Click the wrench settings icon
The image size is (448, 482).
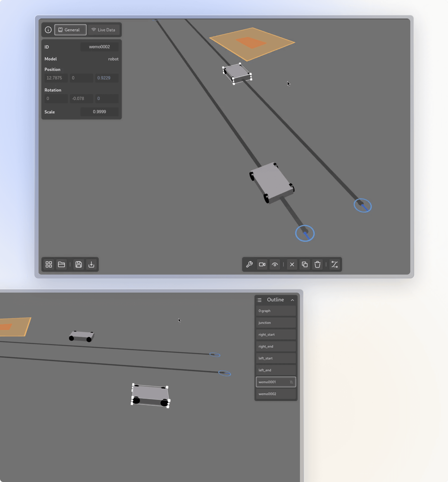249,264
